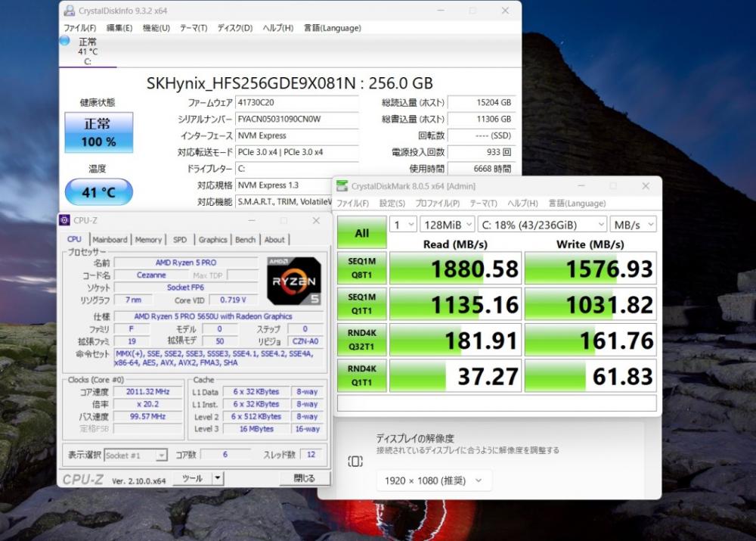Click the total host writes value 11306 GB
Image resolution: width=756 pixels, height=541 pixels.
click(481, 119)
